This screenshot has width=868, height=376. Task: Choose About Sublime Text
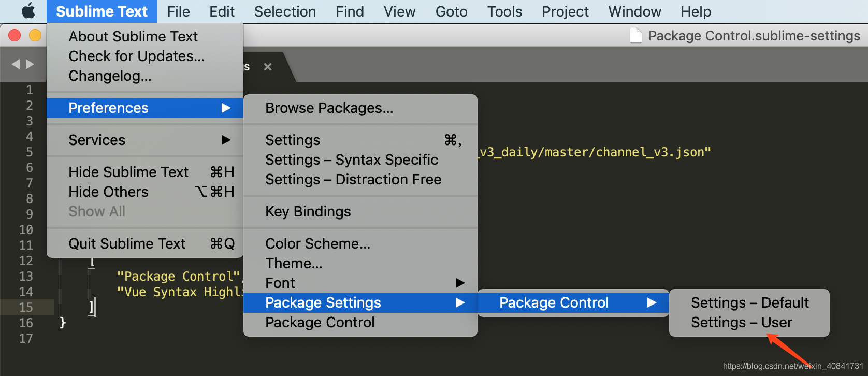coord(145,36)
